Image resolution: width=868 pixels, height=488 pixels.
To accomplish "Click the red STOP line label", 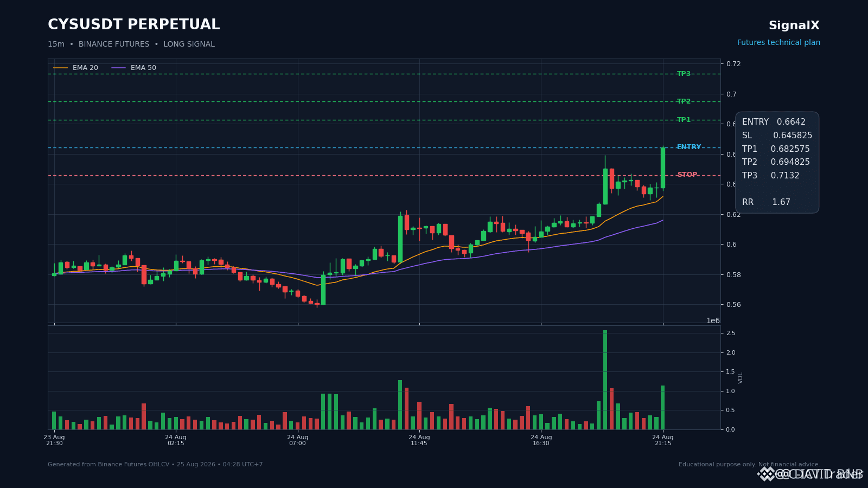I will pos(687,175).
